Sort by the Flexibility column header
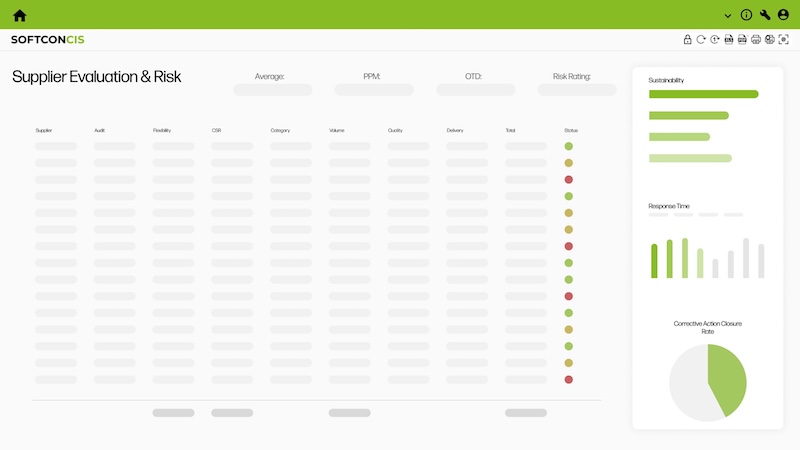 162,131
